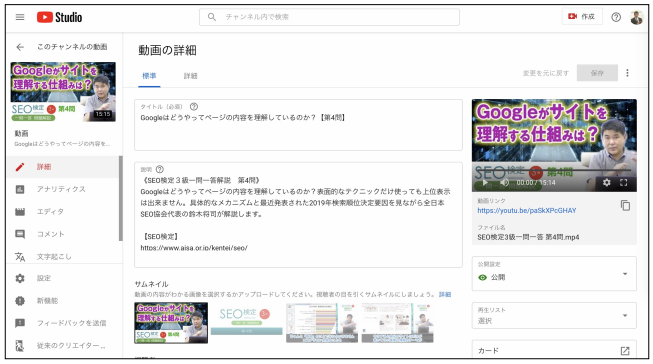Open the help question mark icon
The width and height of the screenshot is (653, 364).
point(616,17)
